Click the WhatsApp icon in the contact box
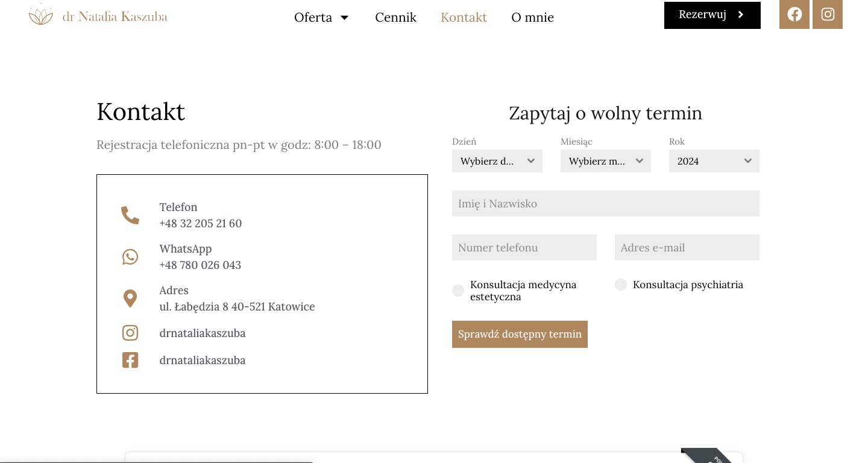This screenshot has height=463, width=868. pyautogui.click(x=130, y=256)
